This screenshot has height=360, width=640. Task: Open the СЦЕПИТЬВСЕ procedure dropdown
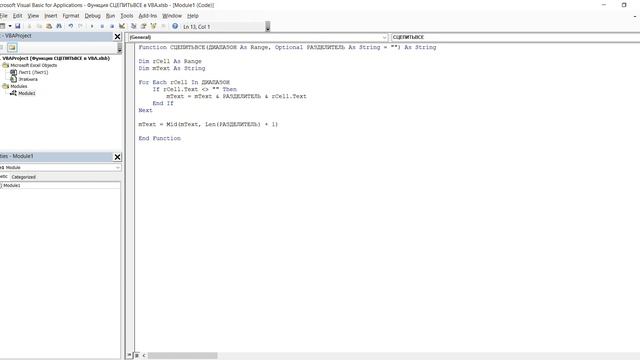pyautogui.click(x=515, y=37)
